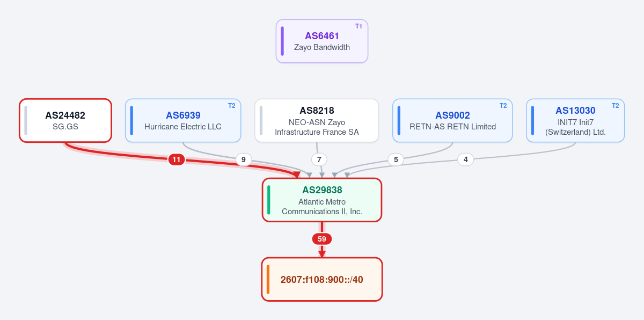Open the AS6939 Hurricane Electric node
Viewport: 644px width, 320px height.
[x=183, y=120]
